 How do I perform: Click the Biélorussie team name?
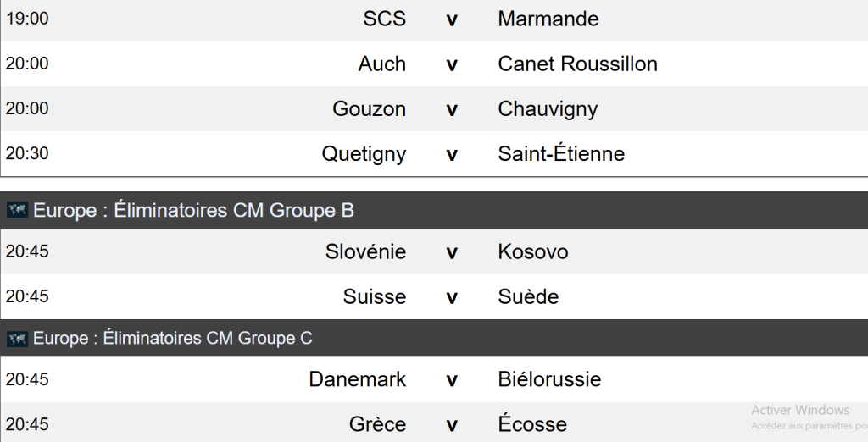[549, 379]
